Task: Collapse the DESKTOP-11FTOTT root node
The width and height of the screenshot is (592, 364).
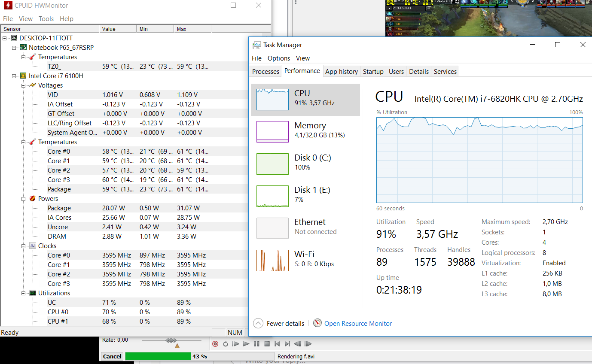Action: (5, 38)
